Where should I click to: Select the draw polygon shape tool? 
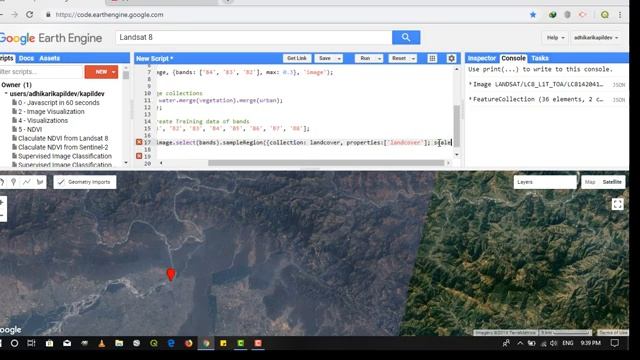coord(40,182)
